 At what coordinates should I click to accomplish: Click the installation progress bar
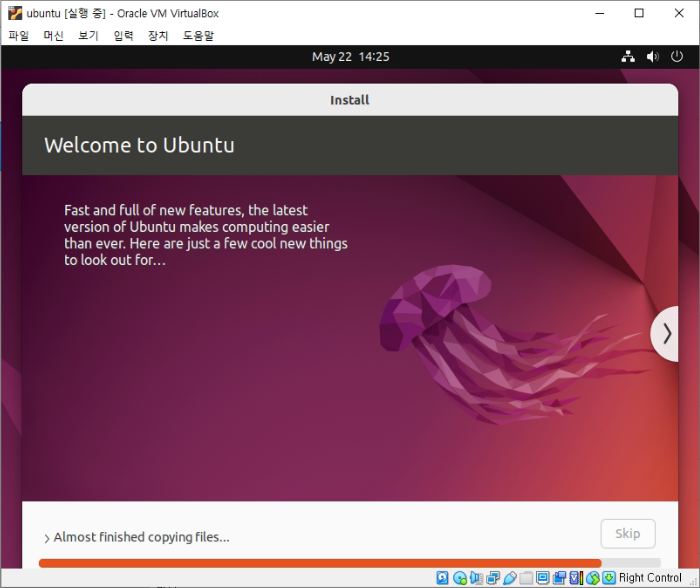350,563
